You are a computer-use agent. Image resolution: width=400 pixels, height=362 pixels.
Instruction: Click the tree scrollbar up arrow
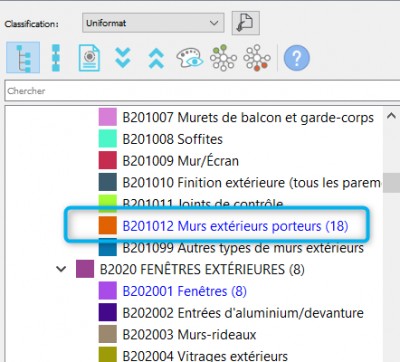point(391,116)
